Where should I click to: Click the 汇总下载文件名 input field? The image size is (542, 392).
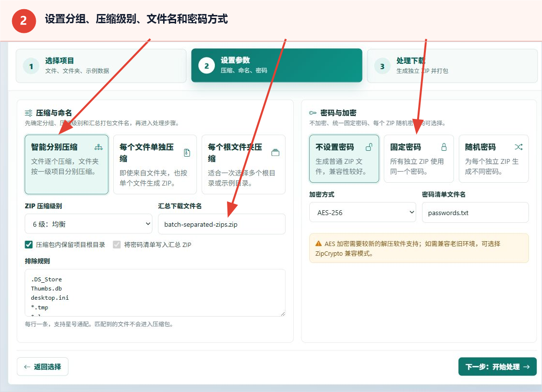[x=222, y=224]
